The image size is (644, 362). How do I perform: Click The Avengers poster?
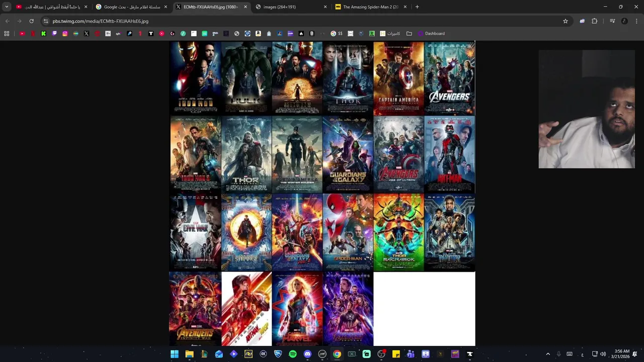pos(449,78)
